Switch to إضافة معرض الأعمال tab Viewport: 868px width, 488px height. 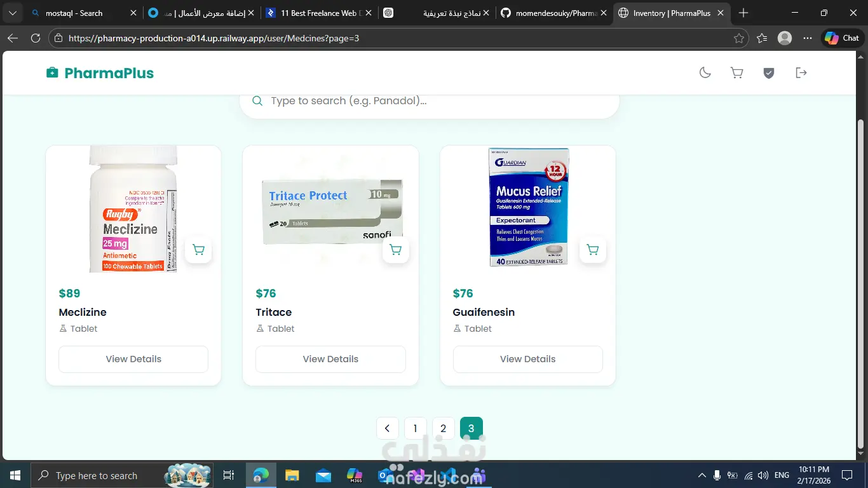[200, 13]
